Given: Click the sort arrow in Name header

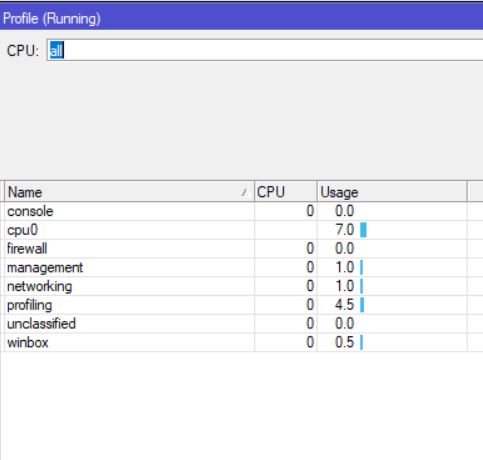Looking at the screenshot, I should 245,192.
